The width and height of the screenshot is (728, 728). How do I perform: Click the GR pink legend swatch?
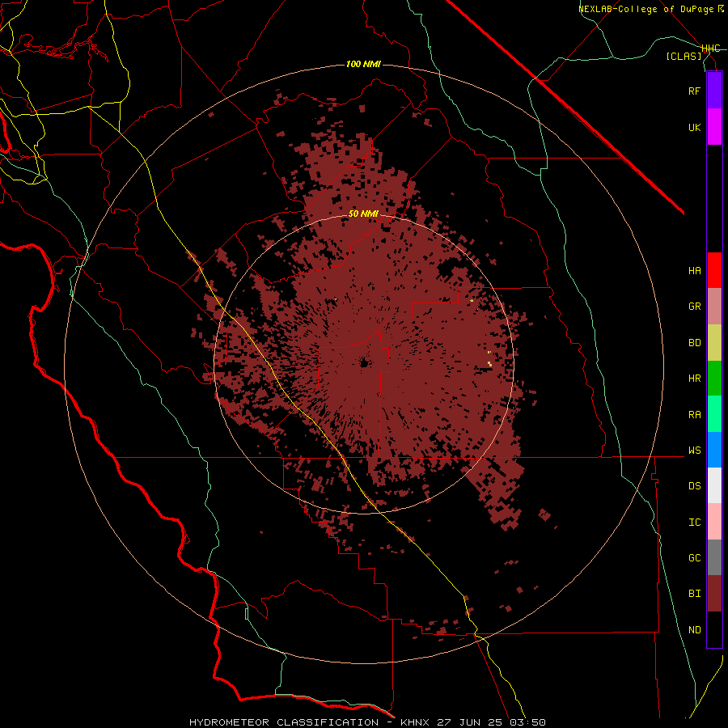tap(714, 307)
